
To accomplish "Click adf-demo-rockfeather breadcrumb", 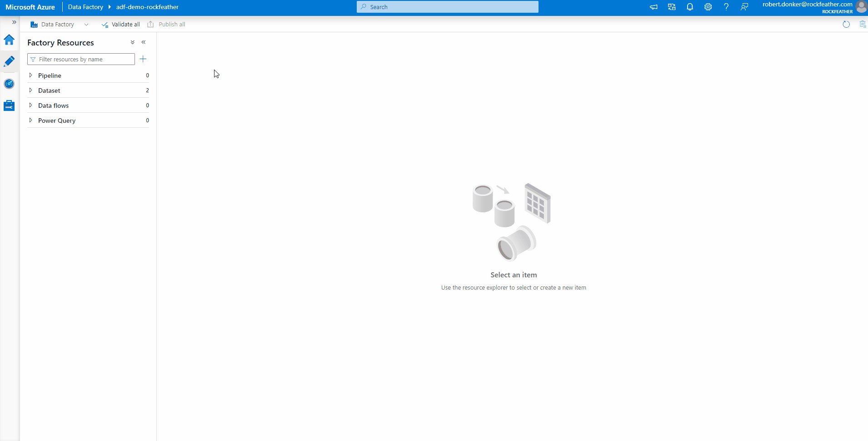I will (x=147, y=7).
